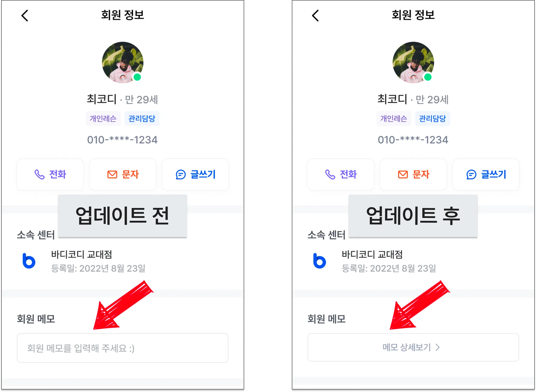Select the 관리담당 tag on right screen
The height and width of the screenshot is (392, 536).
click(432, 119)
